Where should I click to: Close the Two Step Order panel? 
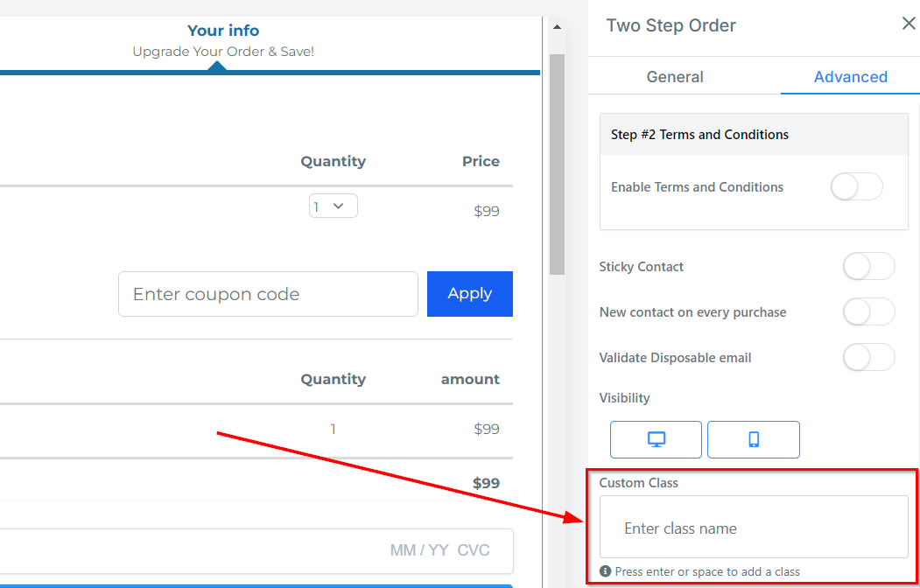tap(909, 24)
